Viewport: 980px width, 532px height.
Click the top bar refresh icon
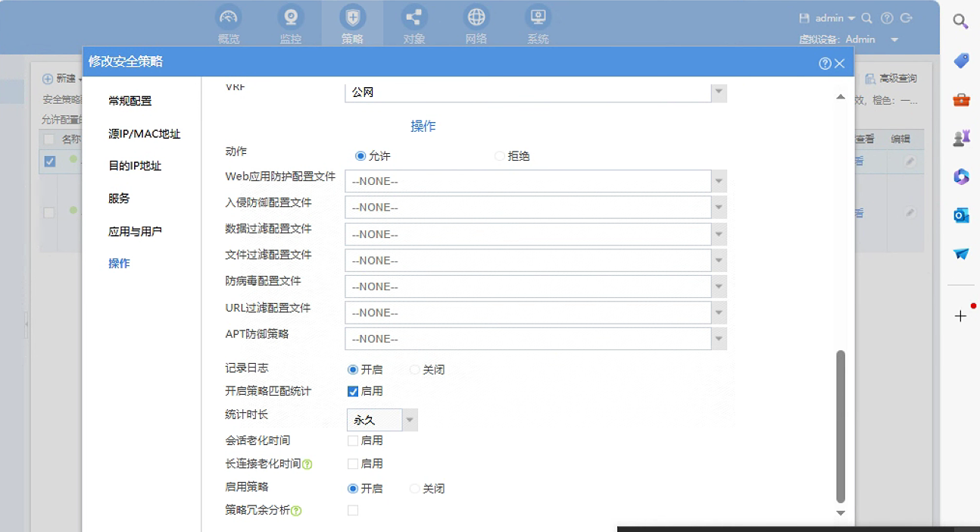907,18
